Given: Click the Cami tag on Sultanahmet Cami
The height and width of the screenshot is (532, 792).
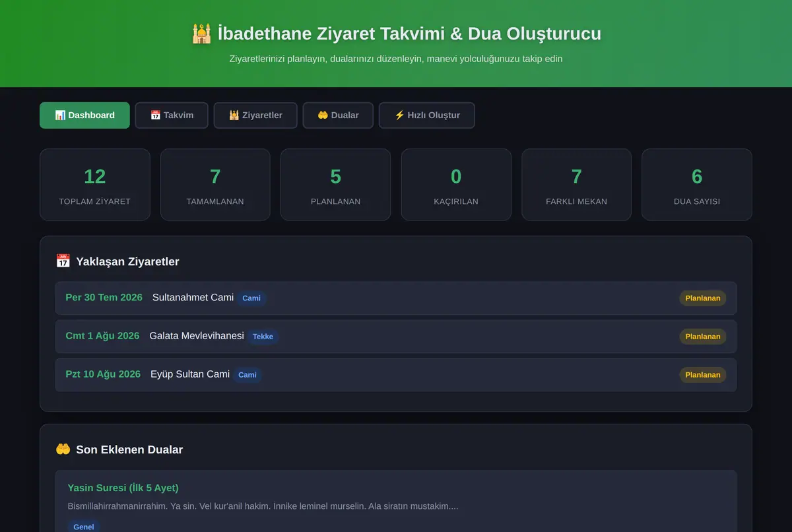Looking at the screenshot, I should tap(251, 298).
